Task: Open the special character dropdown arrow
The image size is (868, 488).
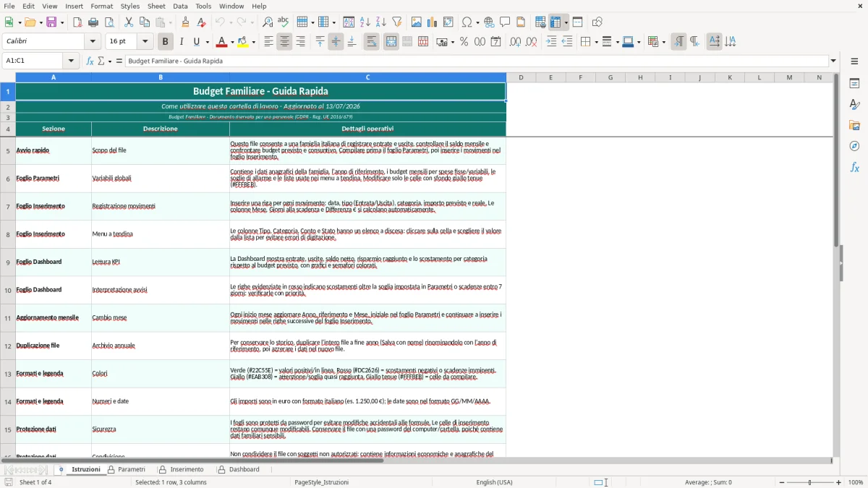Action: [x=477, y=22]
